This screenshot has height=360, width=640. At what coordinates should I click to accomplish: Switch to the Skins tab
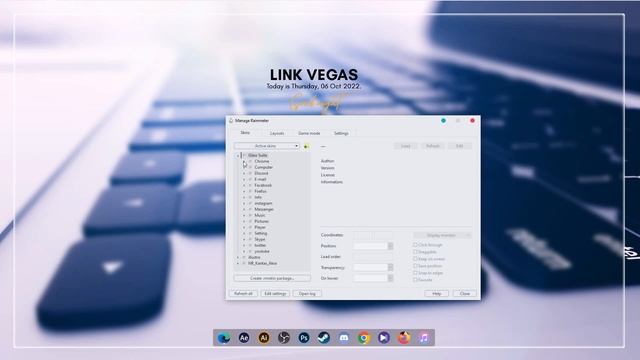pos(245,133)
